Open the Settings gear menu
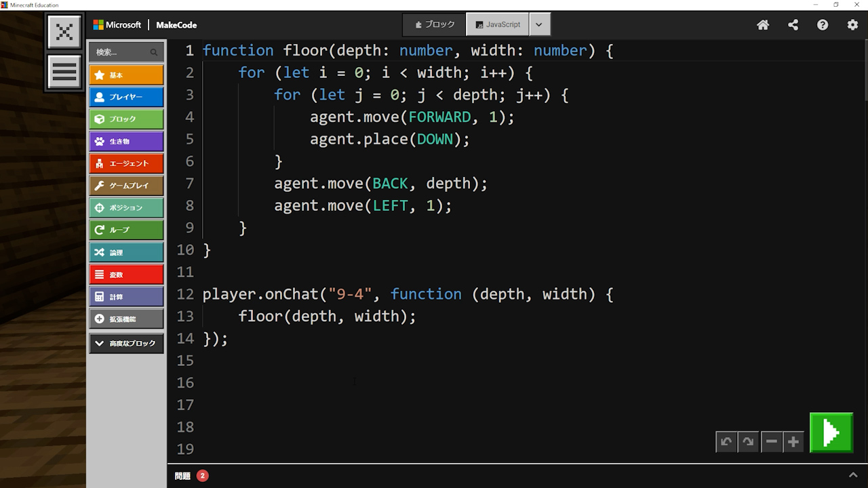The image size is (868, 488). tap(852, 25)
